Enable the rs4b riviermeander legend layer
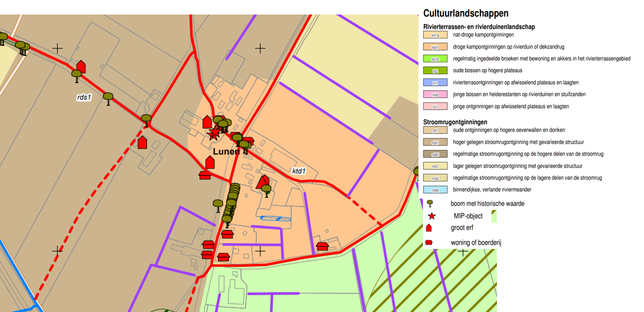 coord(435,190)
